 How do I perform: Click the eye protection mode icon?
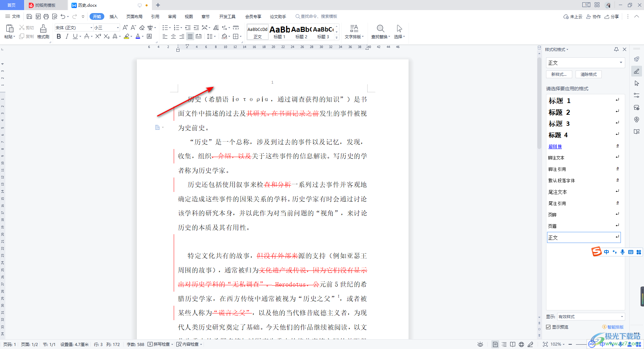[480, 344]
